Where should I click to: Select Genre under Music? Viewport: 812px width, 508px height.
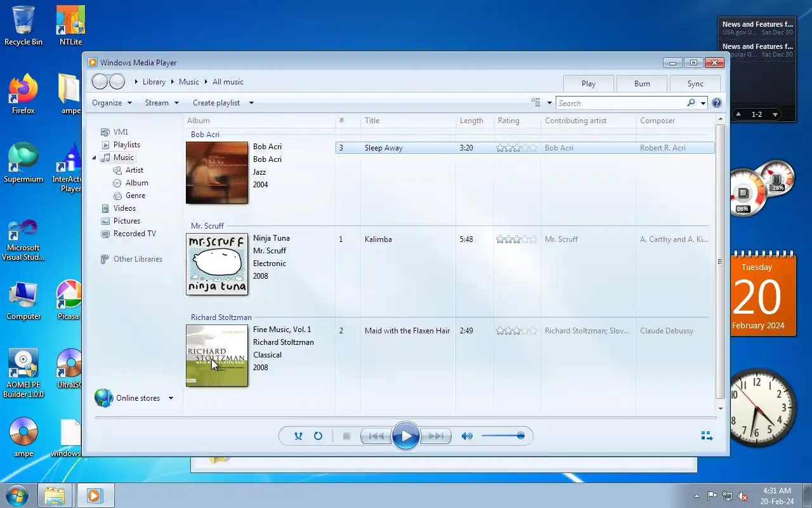point(135,196)
